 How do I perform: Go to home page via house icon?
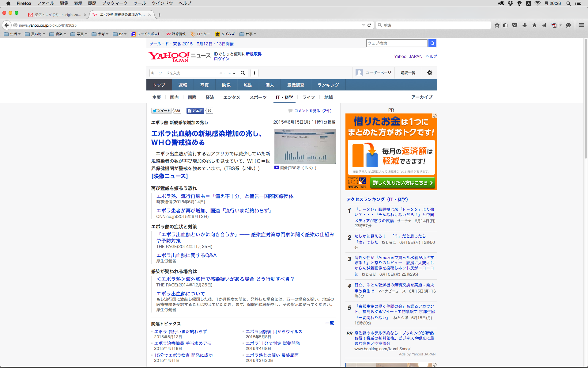[x=534, y=25]
